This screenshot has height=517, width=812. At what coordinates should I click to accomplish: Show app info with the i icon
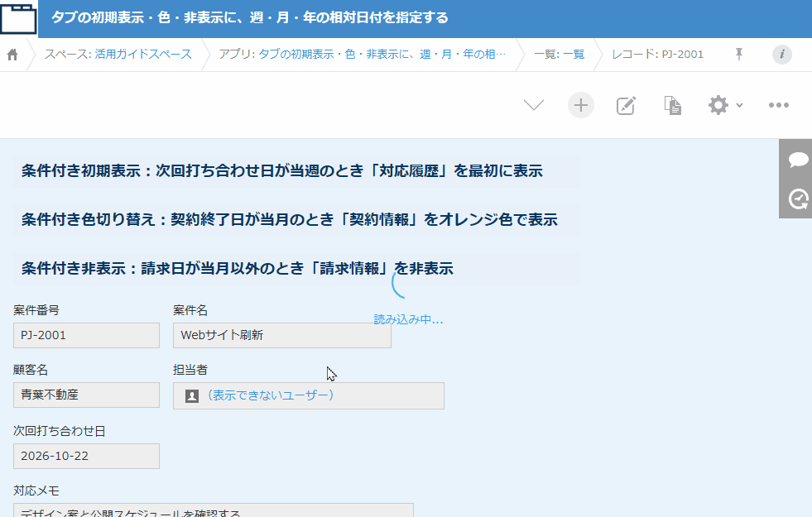click(782, 54)
